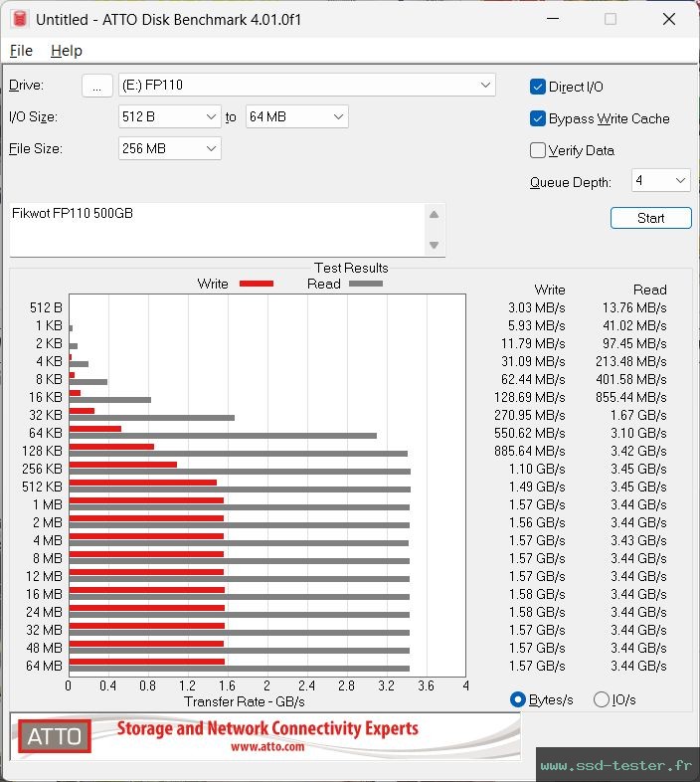Click the 1.49 GB/s write value
700x782 pixels.
[x=537, y=487]
